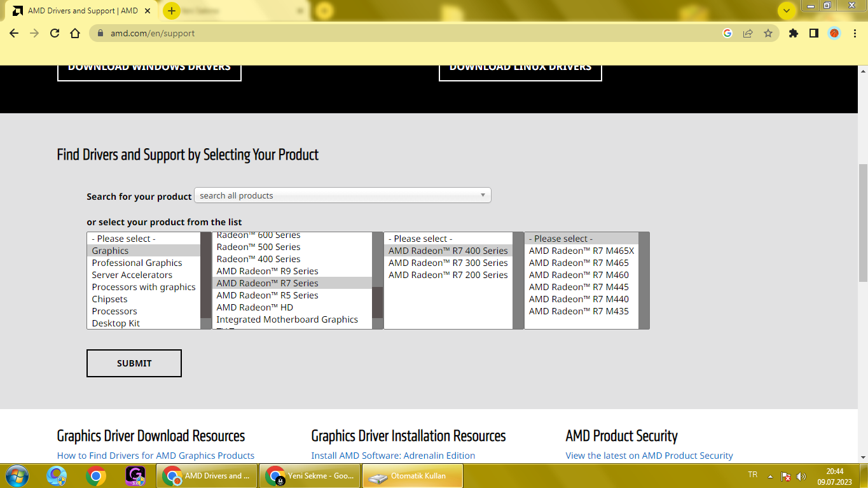
Task: Open the Extensions puzzle icon
Action: [794, 33]
